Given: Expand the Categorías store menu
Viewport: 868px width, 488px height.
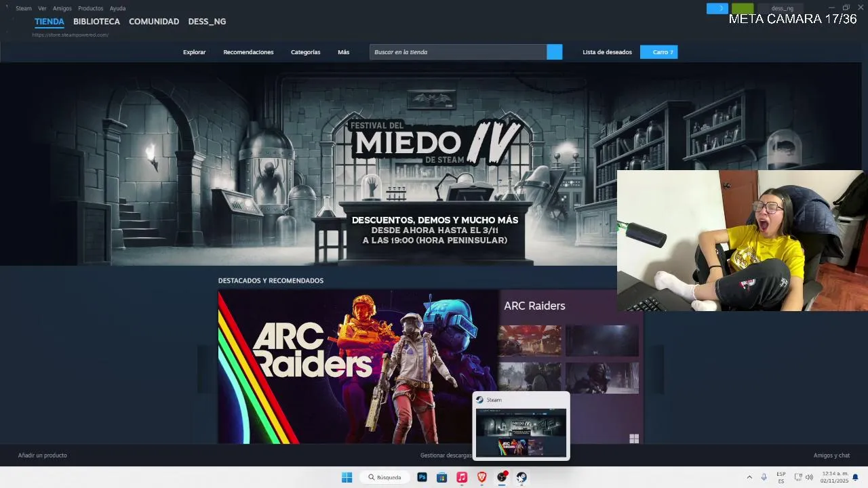Looking at the screenshot, I should (x=305, y=52).
